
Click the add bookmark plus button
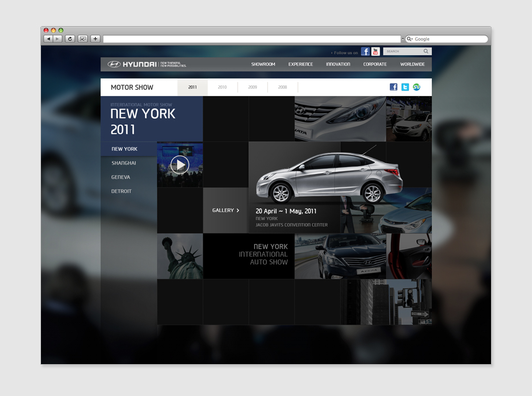coord(96,39)
